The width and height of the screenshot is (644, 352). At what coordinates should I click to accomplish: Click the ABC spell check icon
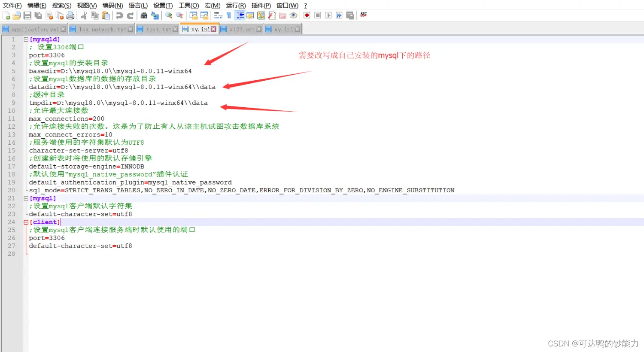tap(364, 15)
